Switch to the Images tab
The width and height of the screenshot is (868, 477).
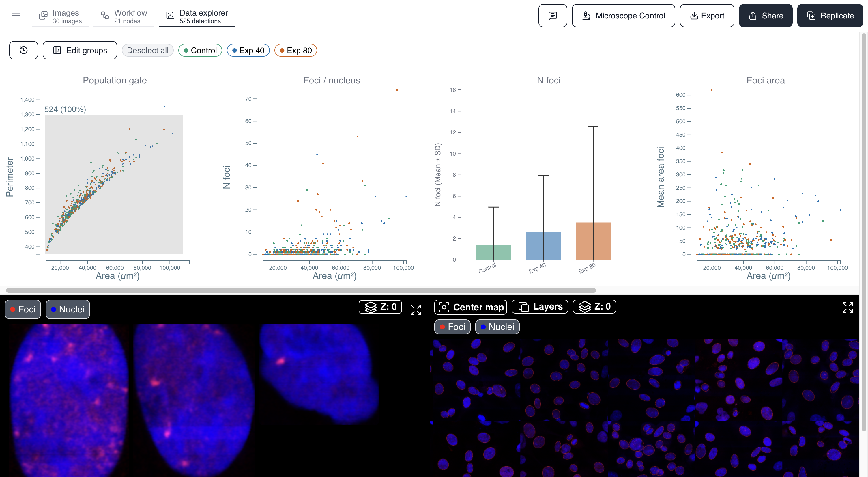(x=60, y=16)
